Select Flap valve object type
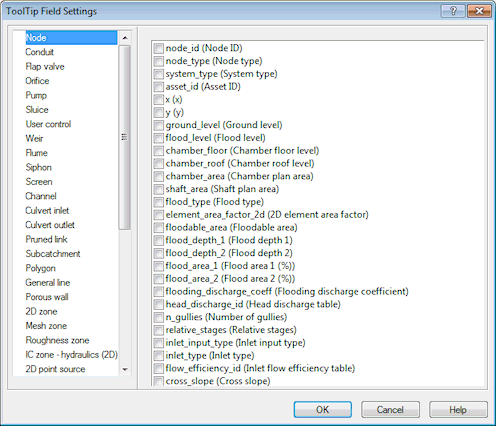The image size is (496, 426). 45,66
